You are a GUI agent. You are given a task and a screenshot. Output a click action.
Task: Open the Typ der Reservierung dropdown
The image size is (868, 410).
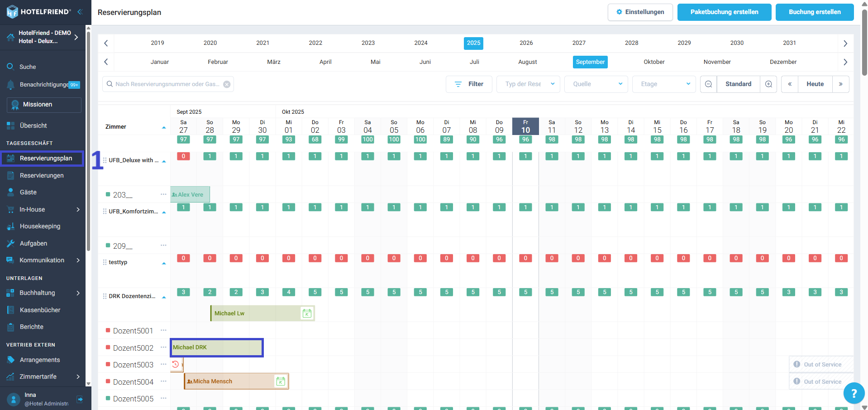[528, 84]
